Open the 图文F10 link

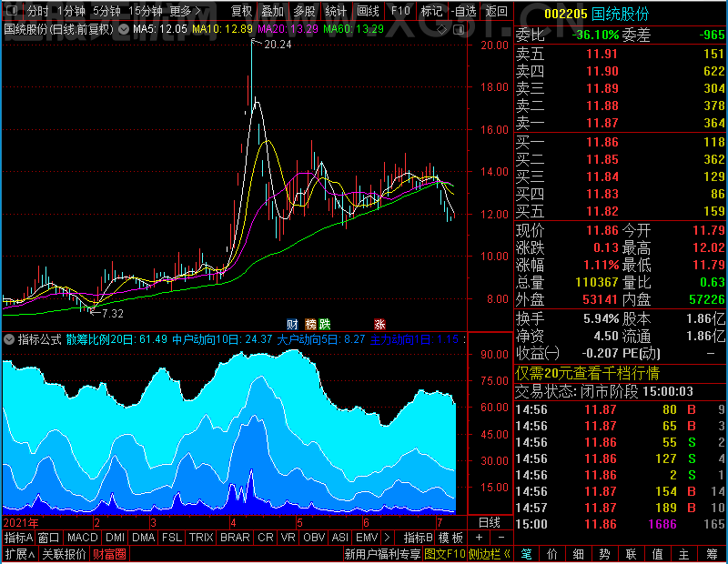[445, 554]
